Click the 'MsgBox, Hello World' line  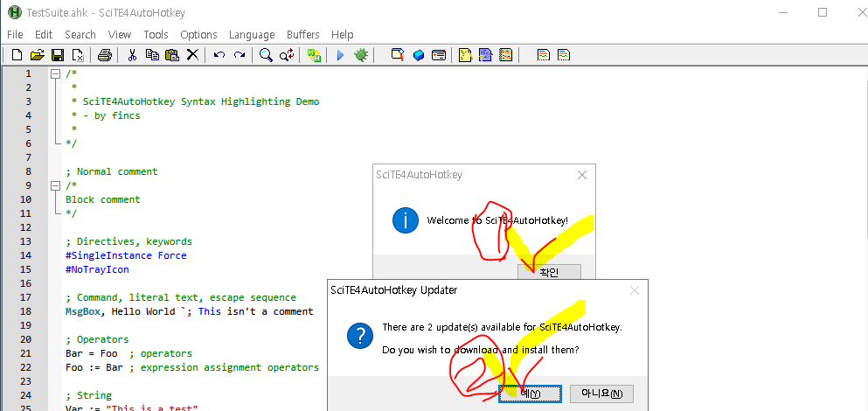tap(190, 311)
